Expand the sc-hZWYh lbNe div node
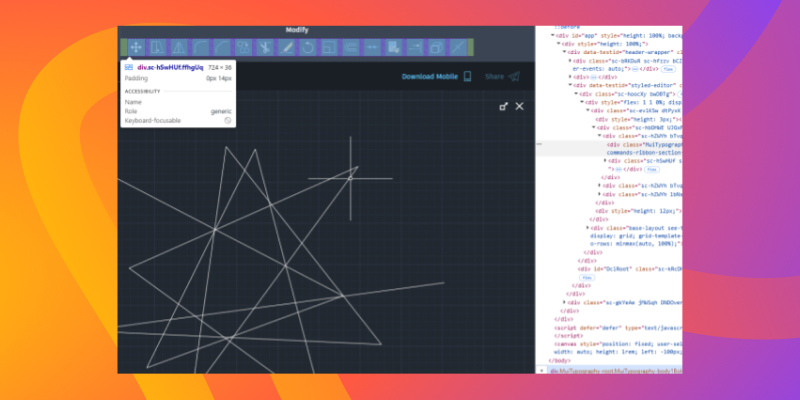 [600, 194]
